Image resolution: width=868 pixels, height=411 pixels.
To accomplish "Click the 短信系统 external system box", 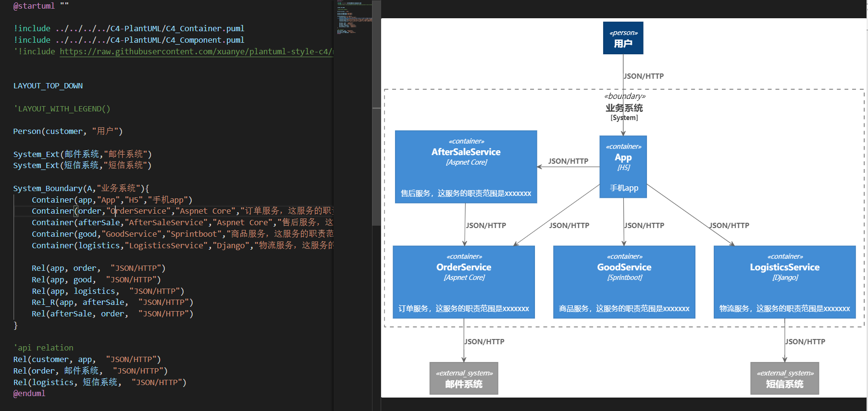I will tap(785, 378).
